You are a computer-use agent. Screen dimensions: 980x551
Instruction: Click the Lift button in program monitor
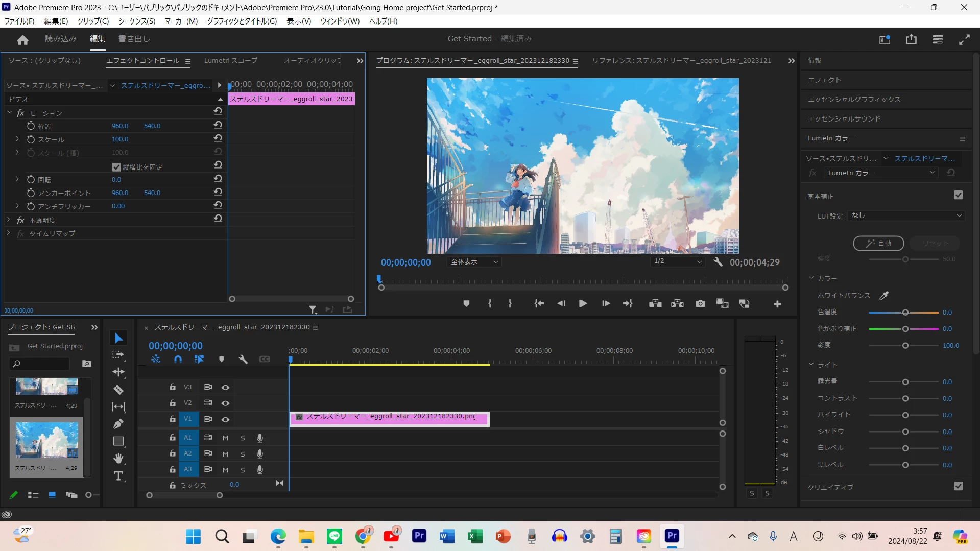tap(655, 304)
